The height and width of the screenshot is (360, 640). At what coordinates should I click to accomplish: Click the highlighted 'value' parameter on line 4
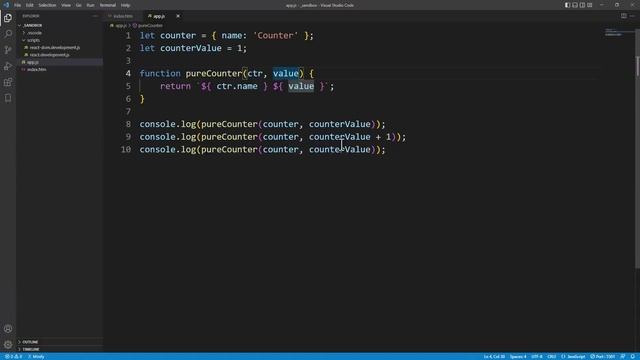coord(286,73)
